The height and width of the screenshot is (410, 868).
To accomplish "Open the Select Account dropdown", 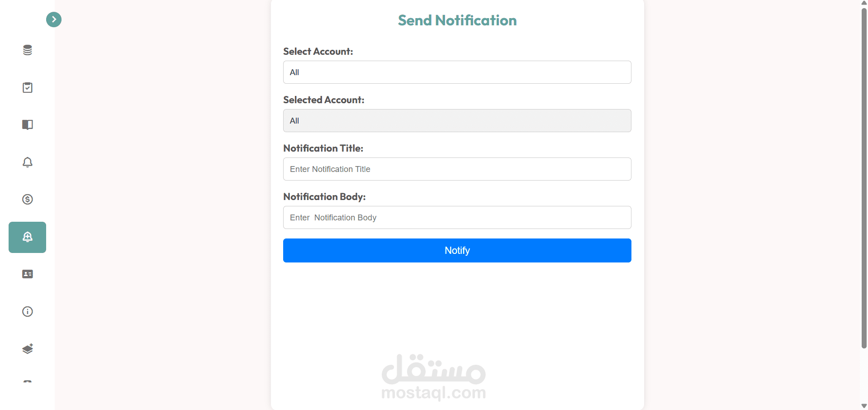I will pyautogui.click(x=457, y=72).
